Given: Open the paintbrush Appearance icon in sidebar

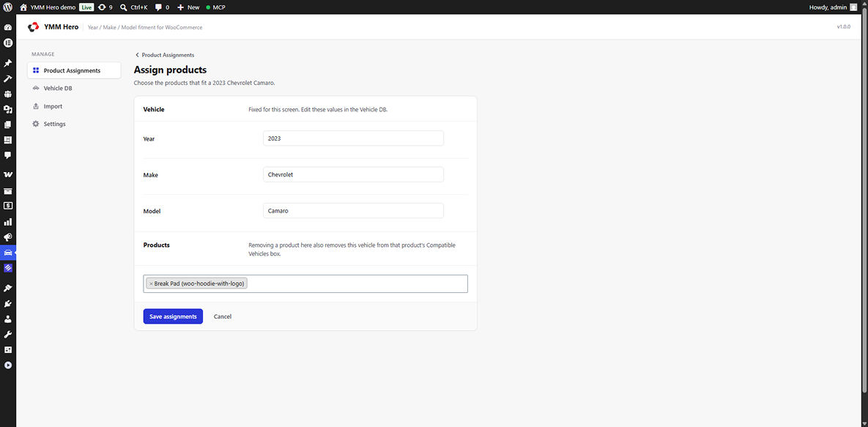Looking at the screenshot, I should [x=8, y=288].
